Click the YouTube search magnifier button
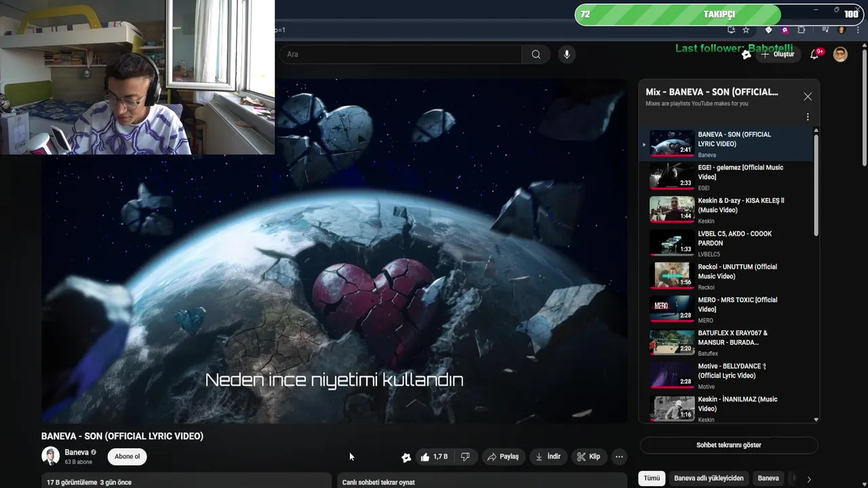 pyautogui.click(x=536, y=54)
